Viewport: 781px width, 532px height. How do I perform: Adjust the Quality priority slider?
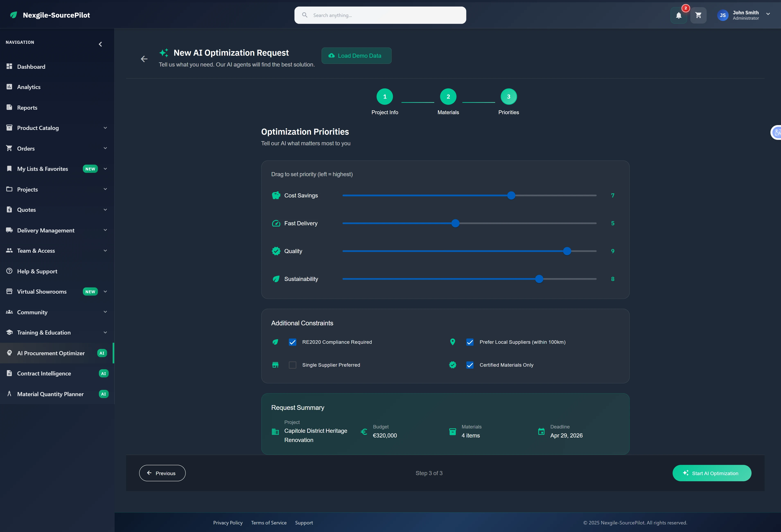tap(567, 251)
